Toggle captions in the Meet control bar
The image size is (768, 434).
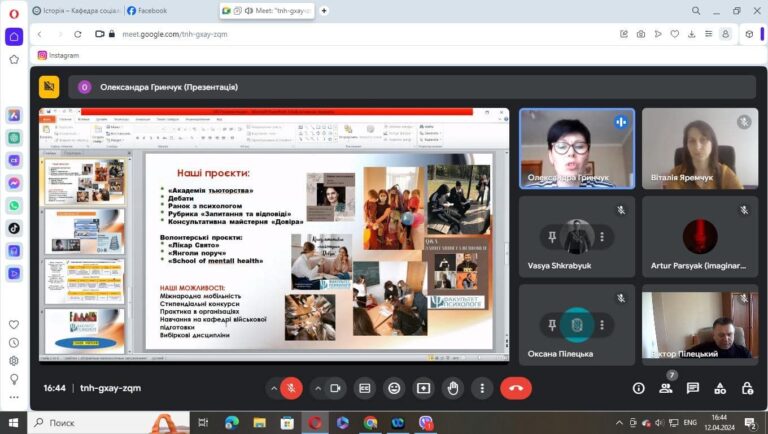[365, 388]
